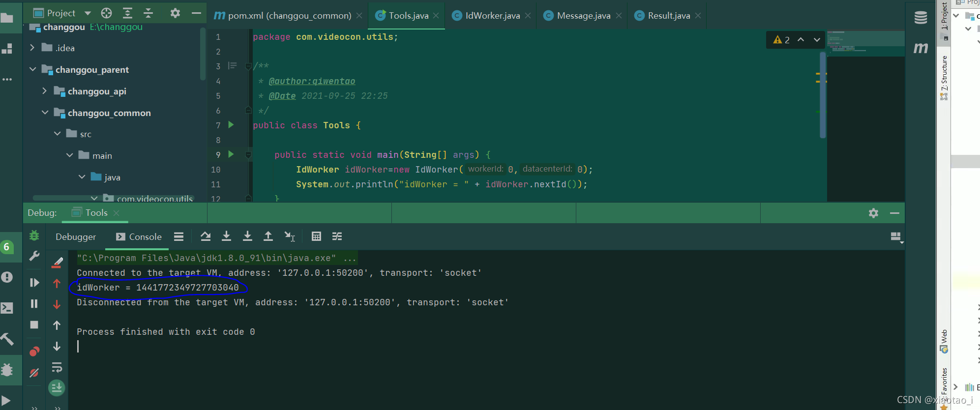Click the Run to Cursor icon
The image size is (980, 410).
(290, 236)
